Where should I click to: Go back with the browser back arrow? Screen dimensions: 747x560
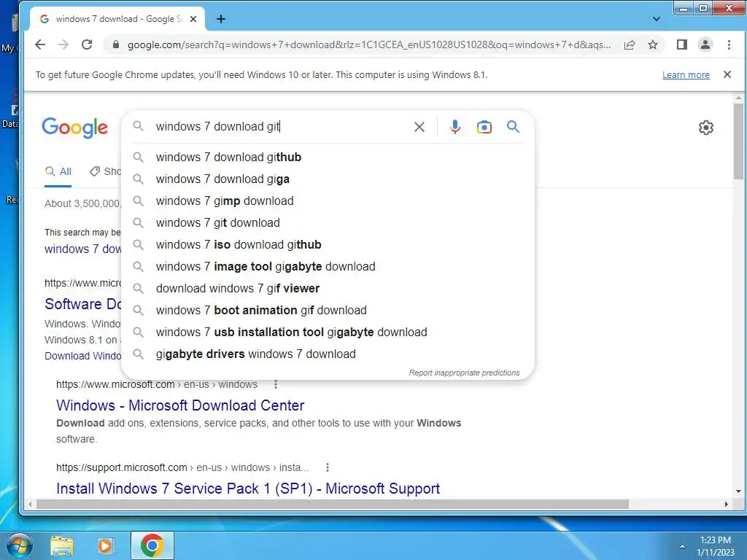coord(41,44)
